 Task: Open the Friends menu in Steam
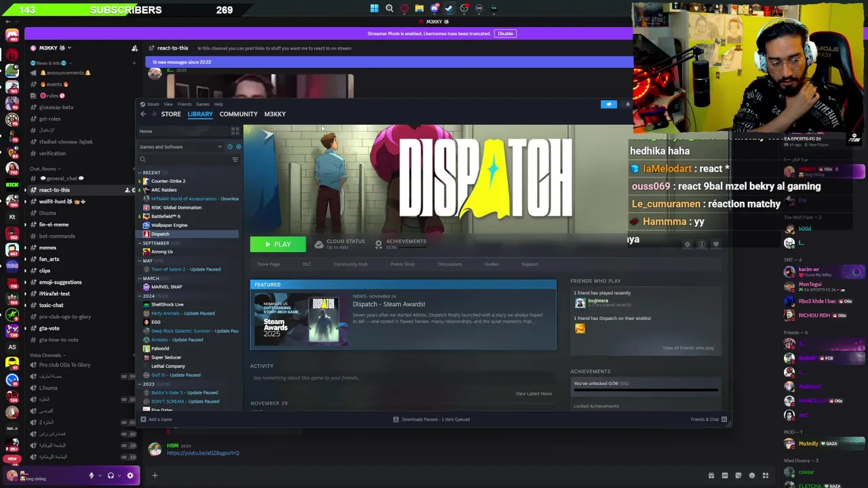coord(184,104)
